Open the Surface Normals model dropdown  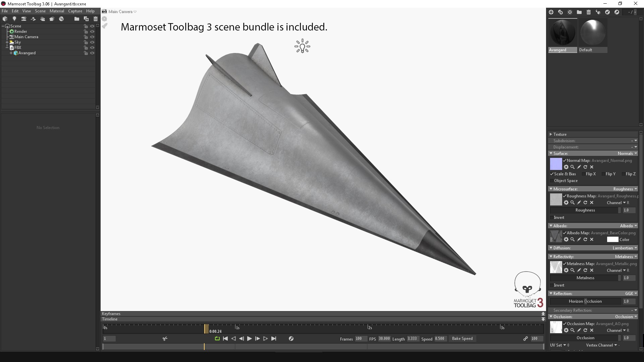627,154
